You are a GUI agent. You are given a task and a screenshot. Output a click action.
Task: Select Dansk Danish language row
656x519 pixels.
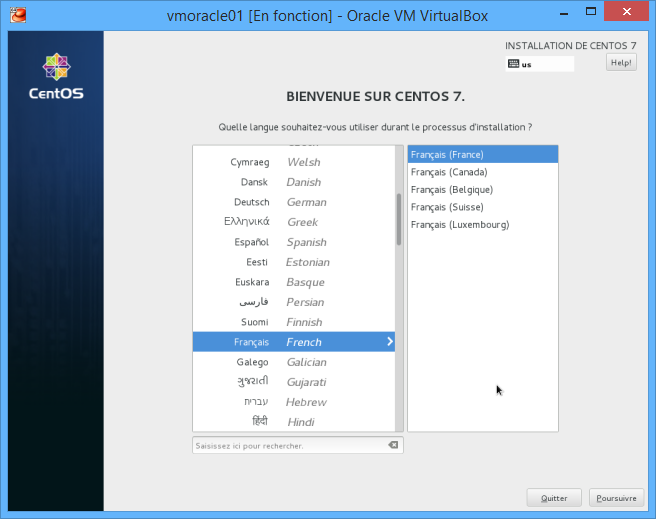click(294, 182)
